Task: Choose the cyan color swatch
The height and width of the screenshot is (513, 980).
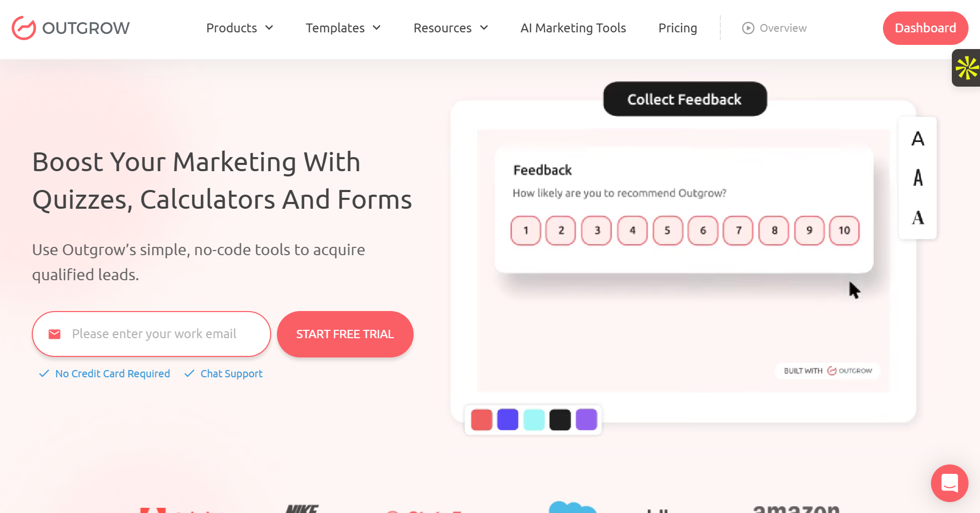Action: pos(534,420)
